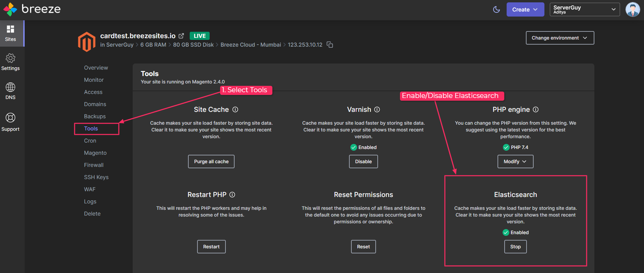Click Purge all cache button
644x273 pixels.
211,162
